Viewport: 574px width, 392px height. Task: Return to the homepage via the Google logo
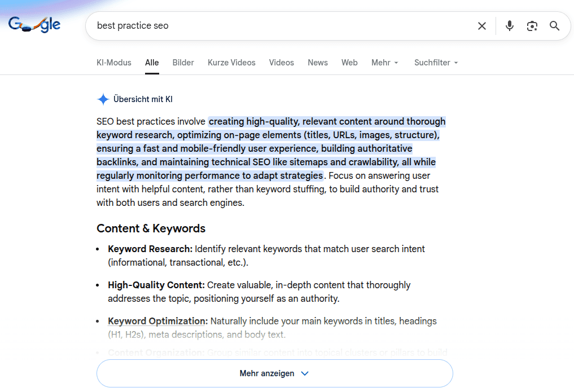click(x=34, y=24)
